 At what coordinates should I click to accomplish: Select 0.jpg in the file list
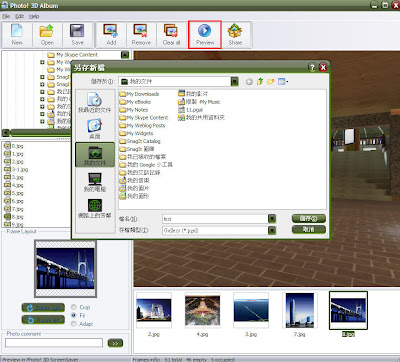14,146
